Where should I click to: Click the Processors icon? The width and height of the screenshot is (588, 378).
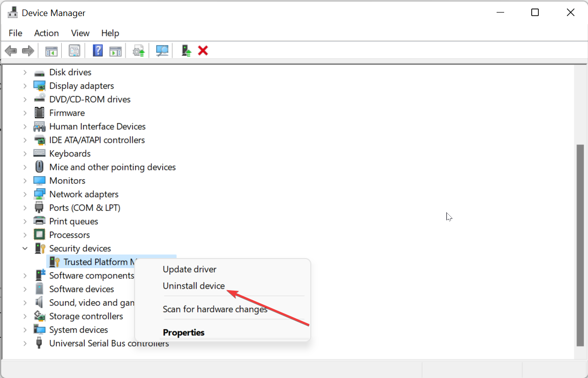39,235
